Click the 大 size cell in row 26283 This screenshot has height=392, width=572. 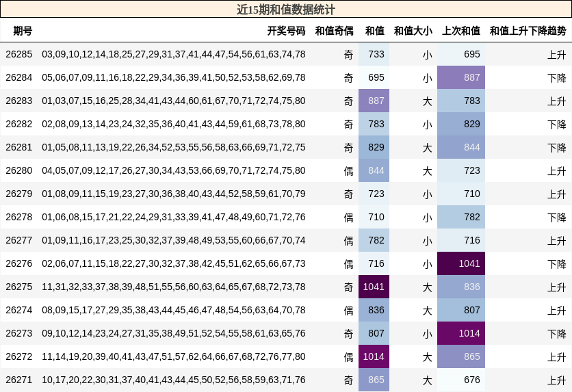pos(427,101)
